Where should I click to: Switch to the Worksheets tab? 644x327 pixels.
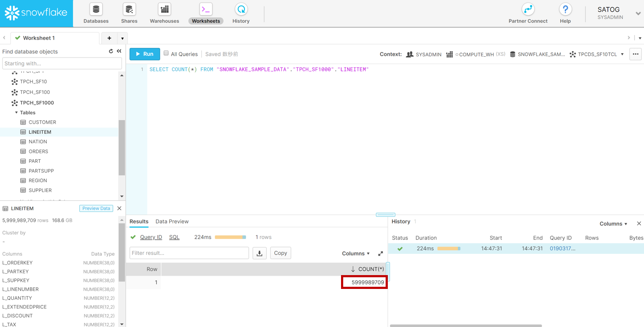[x=206, y=13]
